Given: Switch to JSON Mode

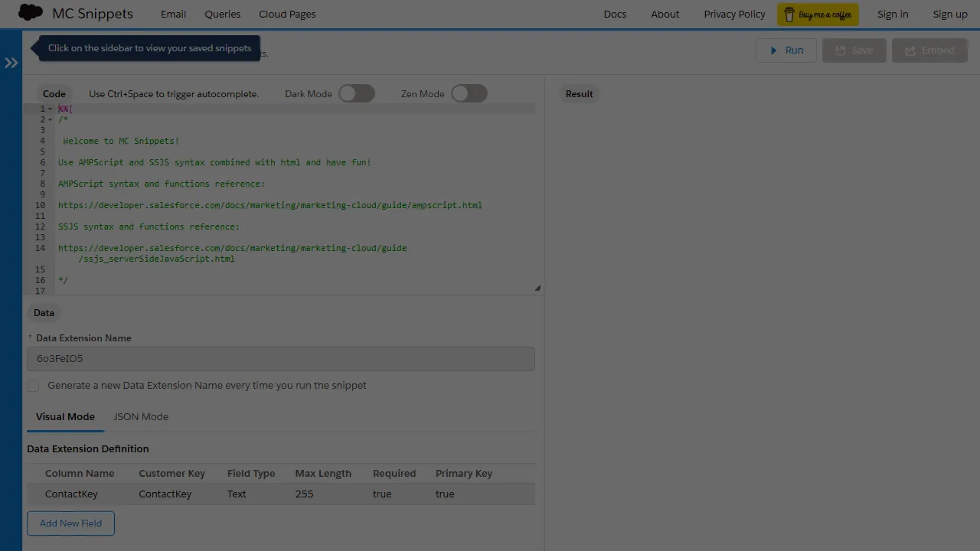Looking at the screenshot, I should pos(140,416).
